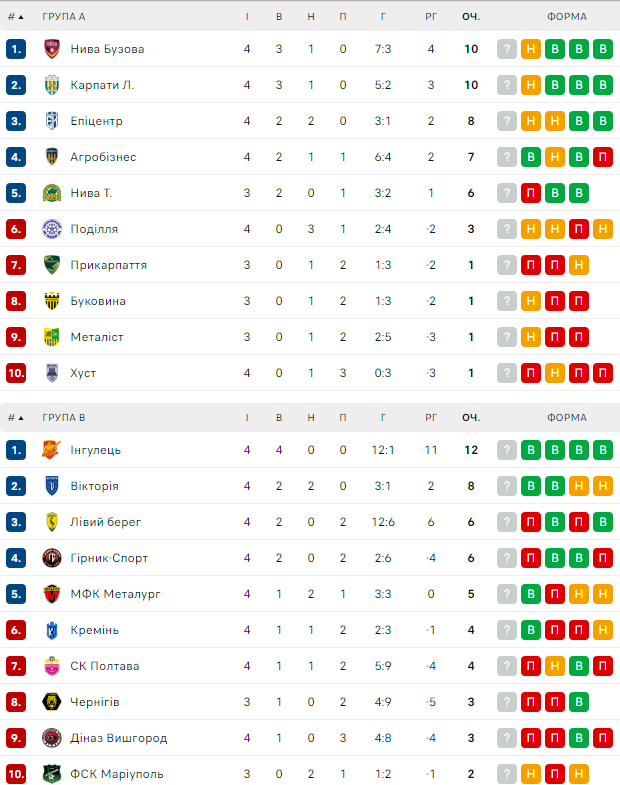Click the СК Полтава team logo
620x785 pixels.
(x=52, y=666)
